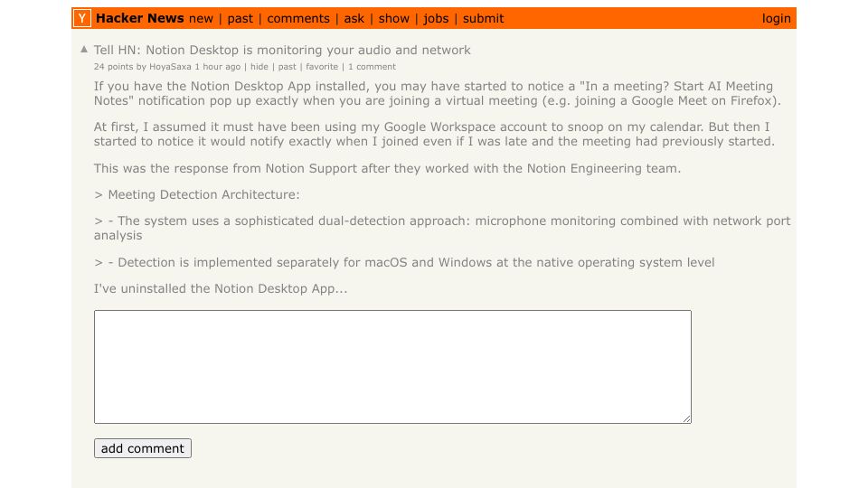Open the '1 hour ago' timestamp link

[x=218, y=66]
